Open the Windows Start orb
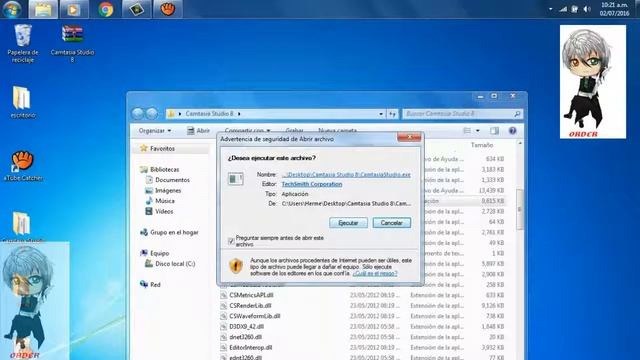640x360 pixels. (12, 9)
